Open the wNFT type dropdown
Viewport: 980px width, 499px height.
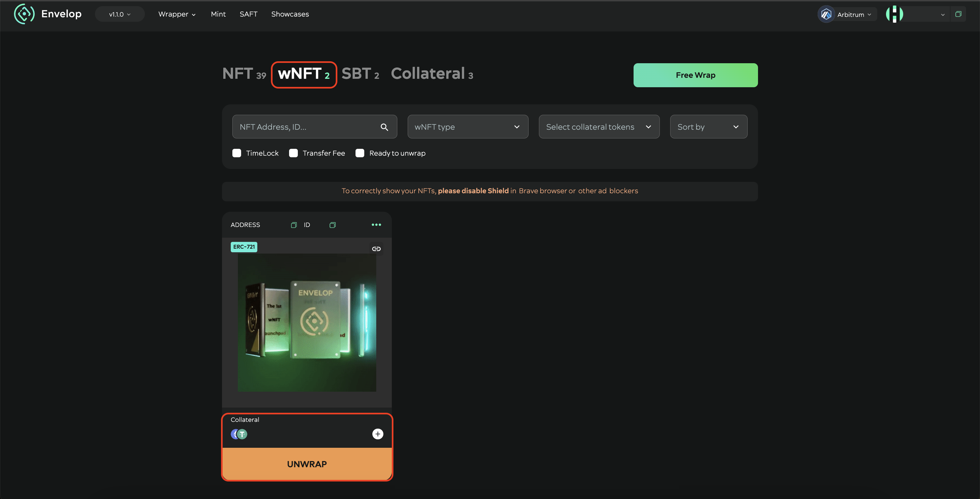click(468, 127)
